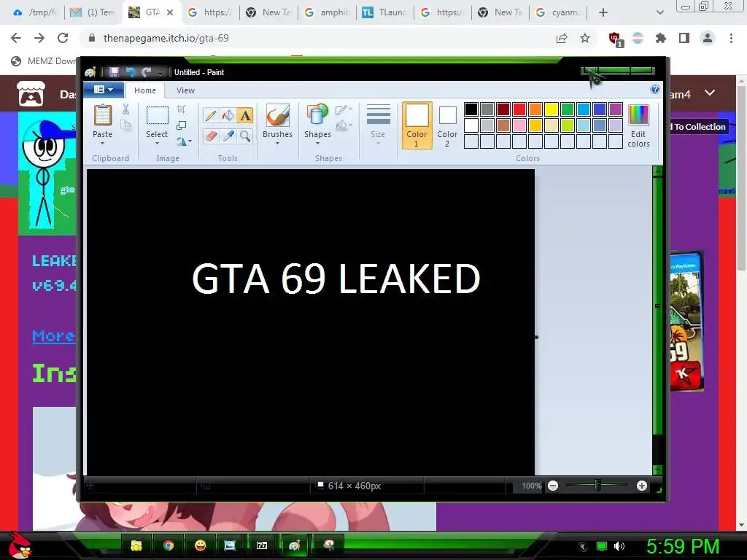
Task: Select the Magnifier tool
Action: click(x=245, y=136)
